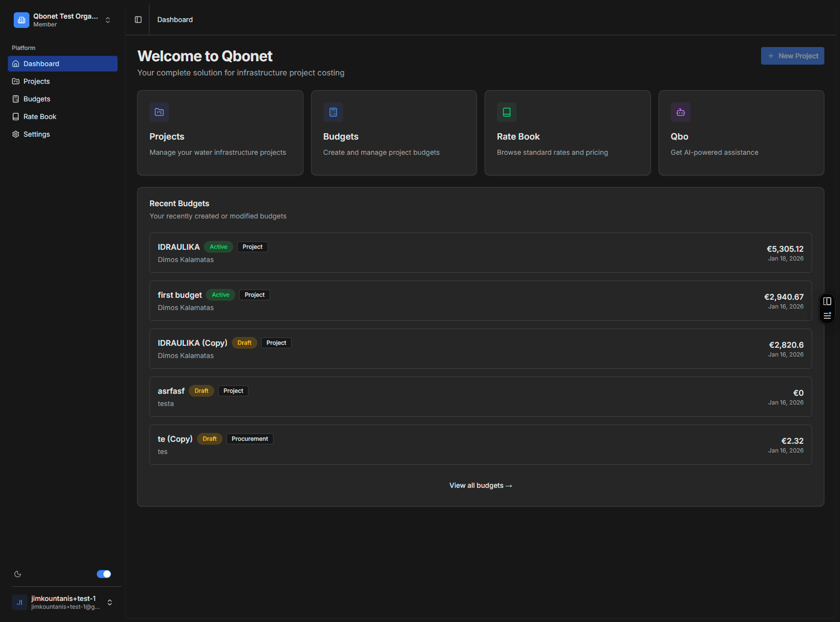
Task: Open the Rate Book card
Action: pos(568,133)
